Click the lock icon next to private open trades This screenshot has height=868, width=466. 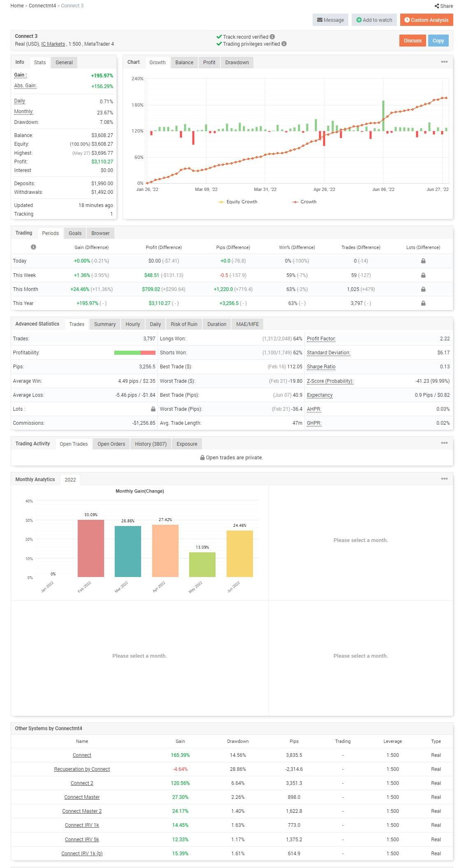pos(202,458)
